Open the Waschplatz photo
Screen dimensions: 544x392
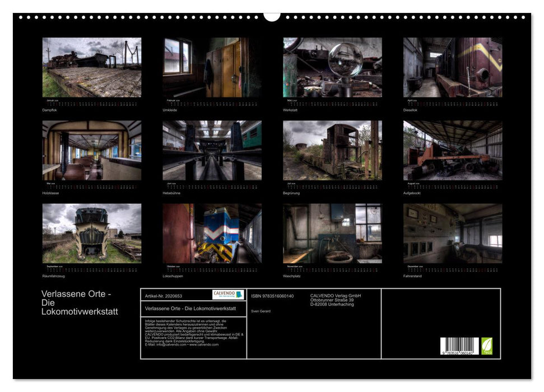(x=332, y=233)
